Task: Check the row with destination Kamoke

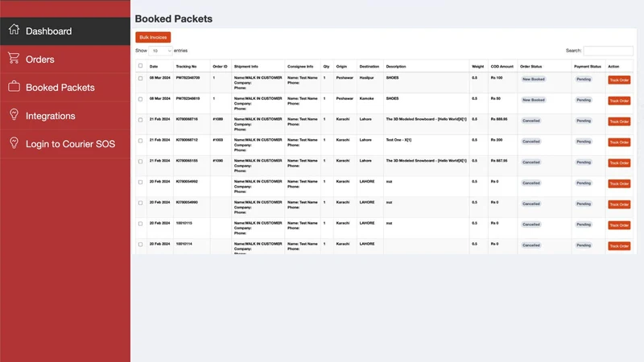Action: click(140, 99)
